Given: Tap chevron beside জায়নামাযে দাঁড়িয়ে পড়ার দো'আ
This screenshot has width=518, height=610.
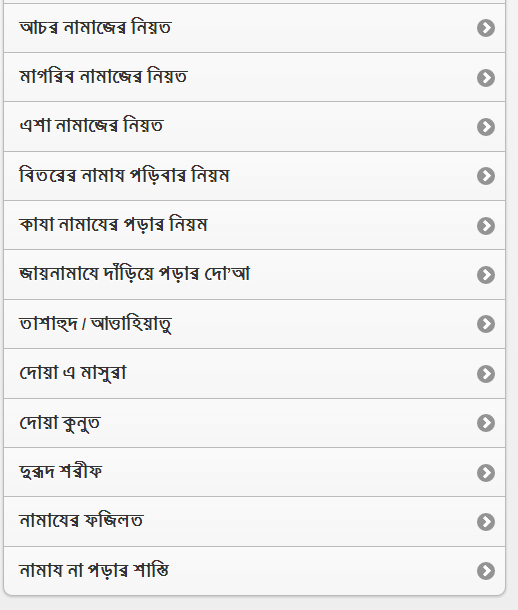Looking at the screenshot, I should tap(486, 275).
